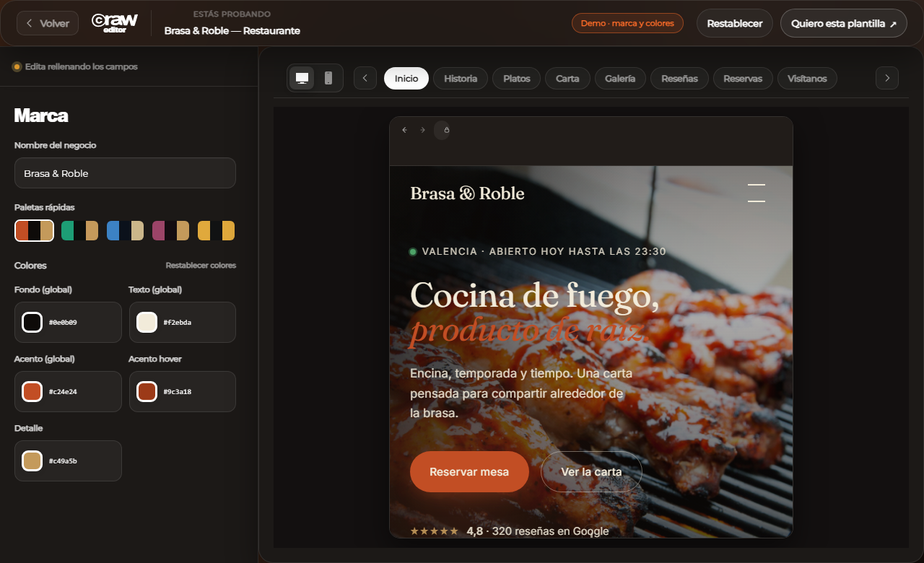The width and height of the screenshot is (924, 563).
Task: Open Quiero esta plantilla
Action: click(x=843, y=23)
